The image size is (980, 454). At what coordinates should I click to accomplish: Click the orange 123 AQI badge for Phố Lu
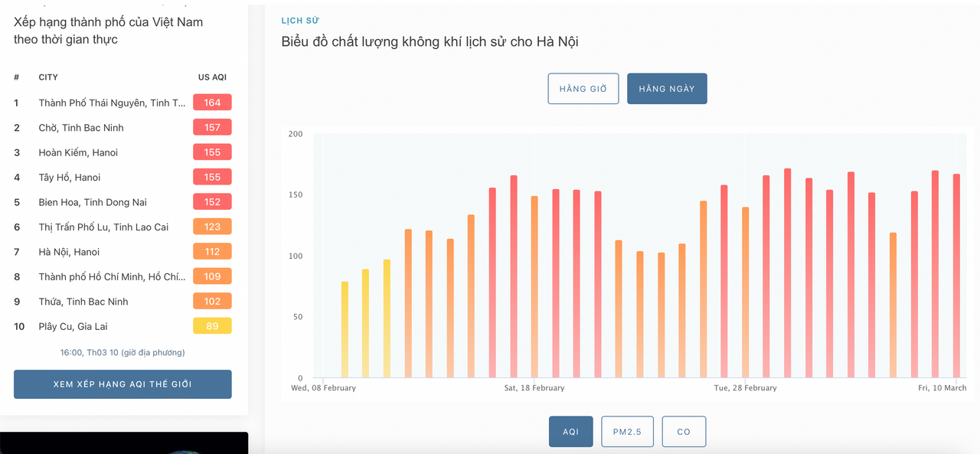click(212, 227)
